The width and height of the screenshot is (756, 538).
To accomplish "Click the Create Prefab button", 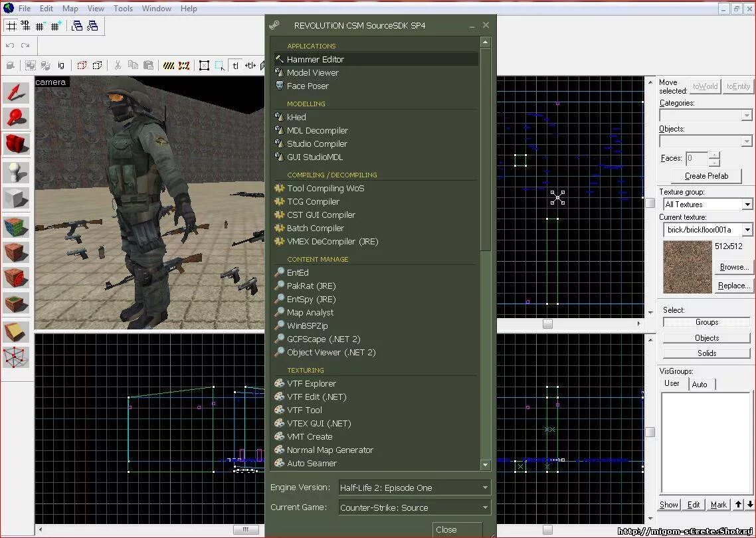I will [706, 176].
